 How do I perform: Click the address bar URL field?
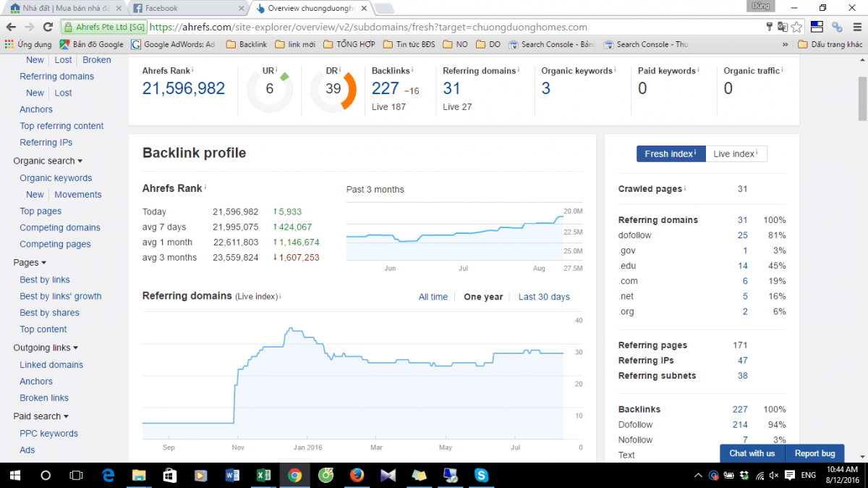[x=456, y=27]
